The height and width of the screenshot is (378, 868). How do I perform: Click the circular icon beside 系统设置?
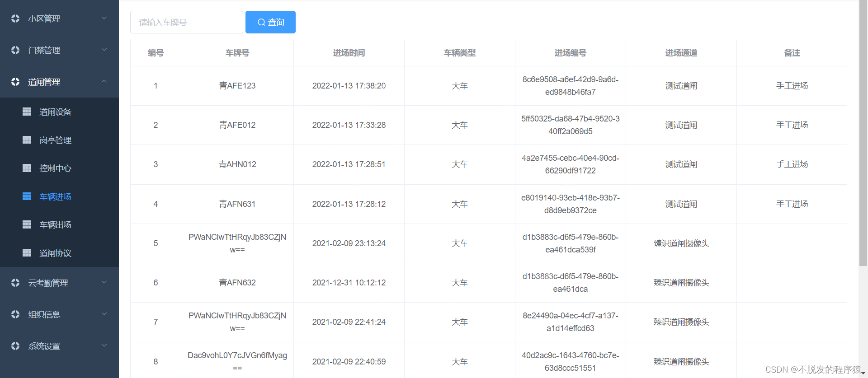point(15,346)
